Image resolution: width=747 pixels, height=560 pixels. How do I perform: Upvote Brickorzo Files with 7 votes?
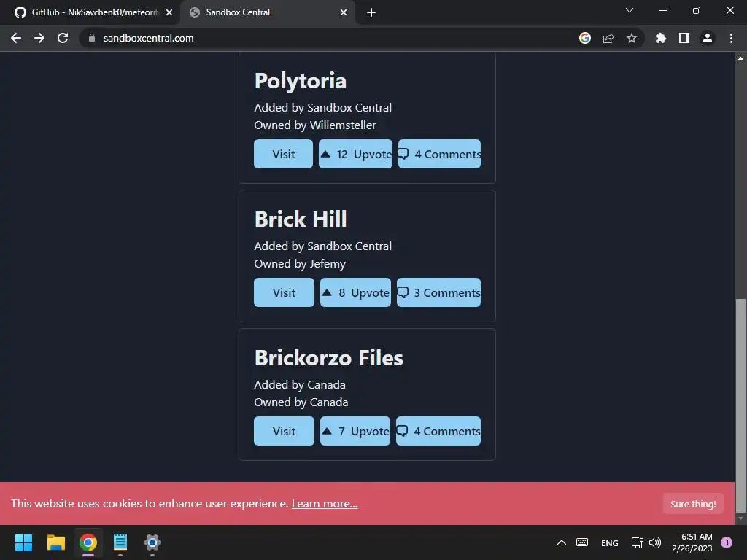click(355, 431)
